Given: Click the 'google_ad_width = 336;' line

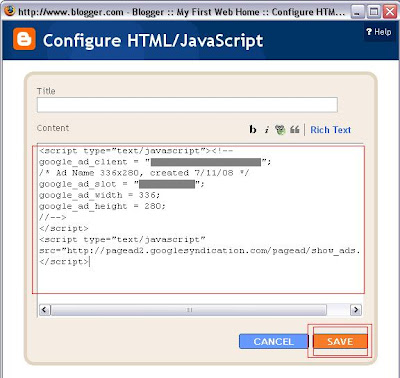Looking at the screenshot, I should 100,195.
